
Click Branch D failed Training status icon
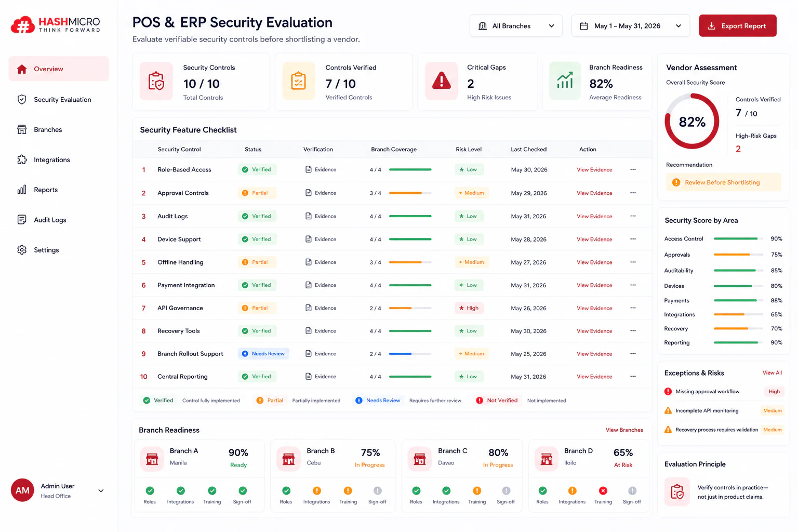(x=603, y=490)
